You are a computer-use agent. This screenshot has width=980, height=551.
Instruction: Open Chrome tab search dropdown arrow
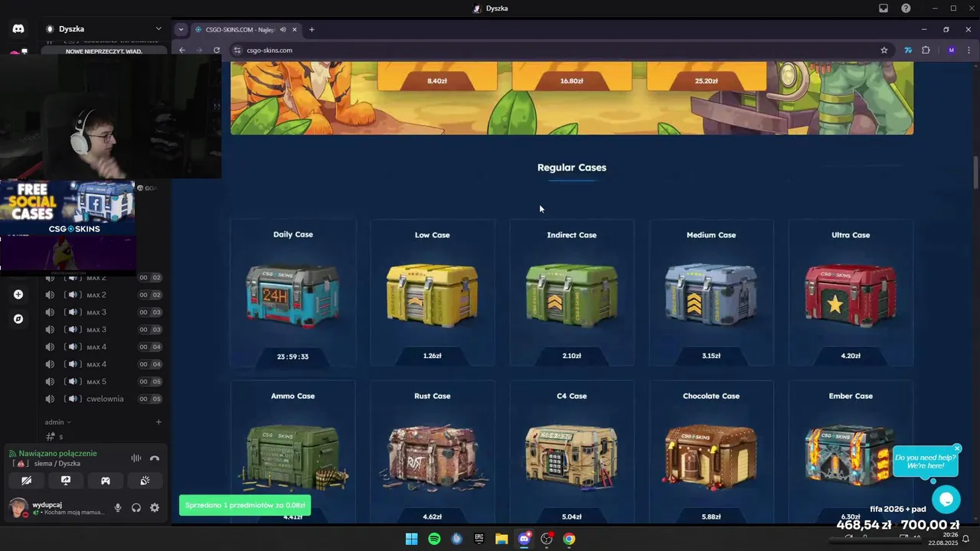(181, 29)
